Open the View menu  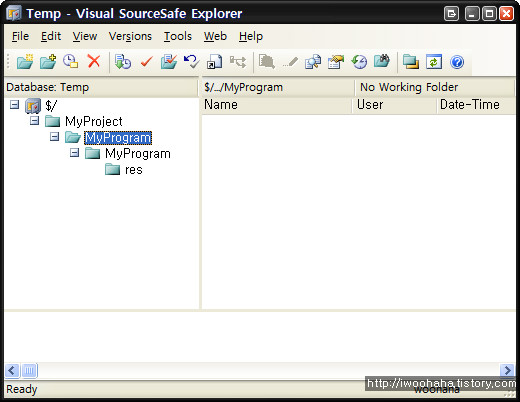pyautogui.click(x=85, y=36)
